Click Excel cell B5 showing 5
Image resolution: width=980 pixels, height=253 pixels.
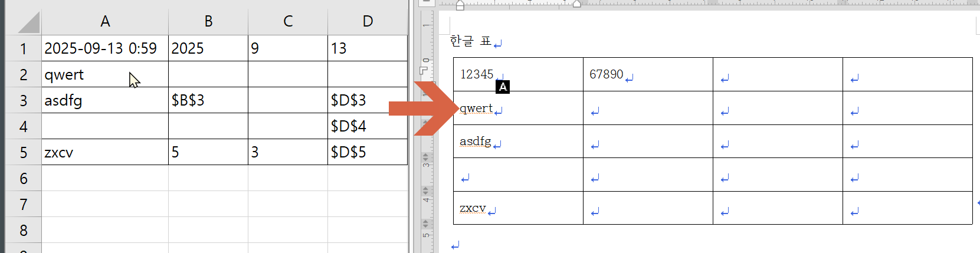click(208, 152)
